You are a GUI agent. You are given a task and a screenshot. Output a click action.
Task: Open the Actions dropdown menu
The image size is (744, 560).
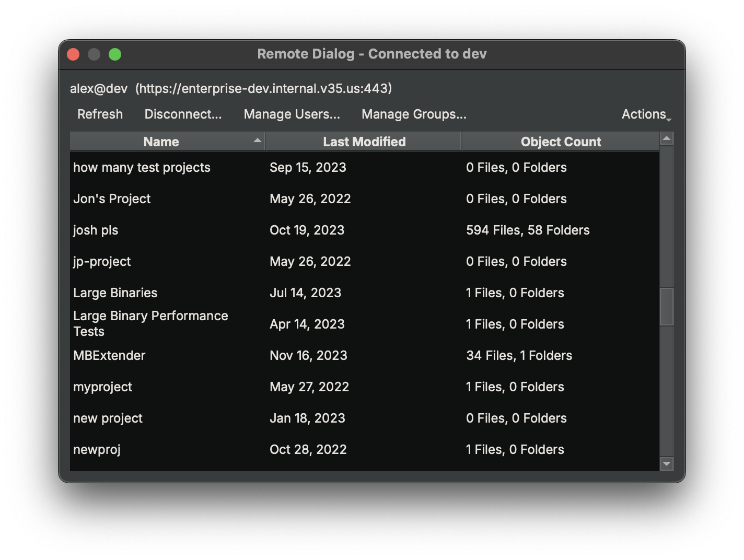(x=643, y=114)
